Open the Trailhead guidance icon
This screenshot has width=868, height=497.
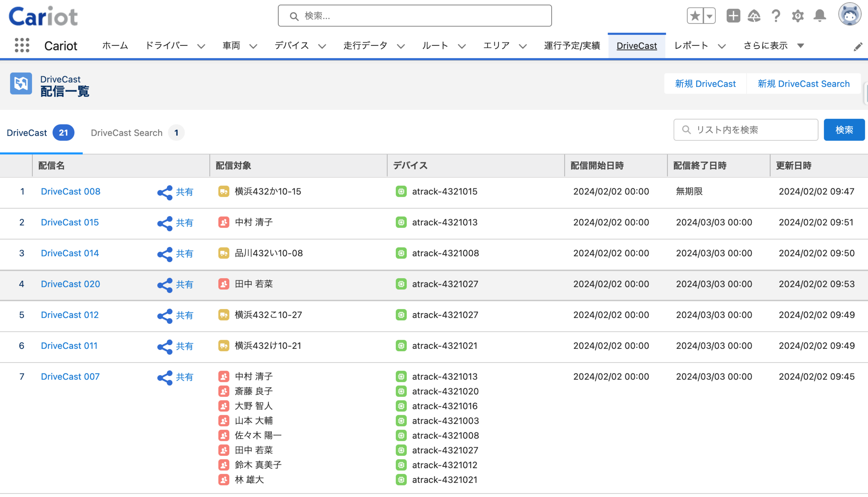[x=754, y=16]
